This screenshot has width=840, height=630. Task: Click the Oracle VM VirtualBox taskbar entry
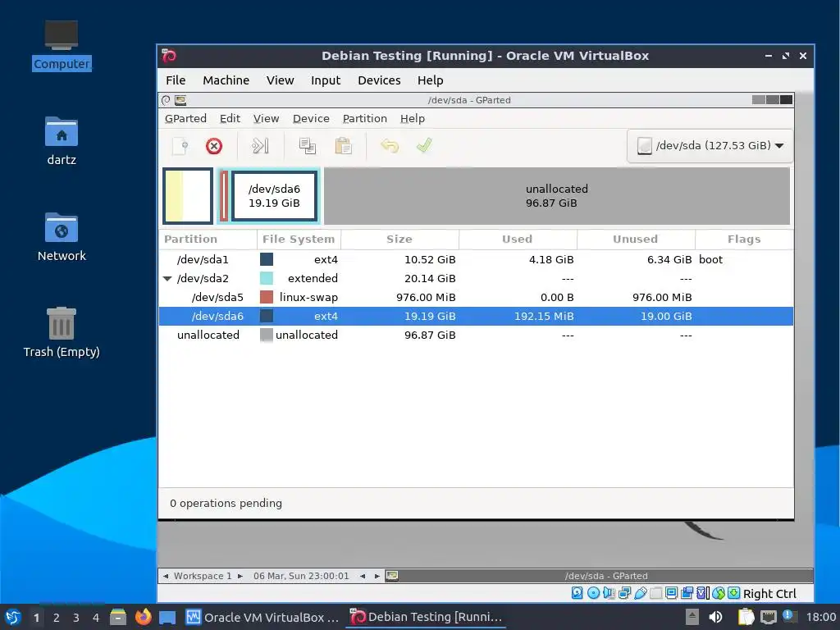coord(262,618)
